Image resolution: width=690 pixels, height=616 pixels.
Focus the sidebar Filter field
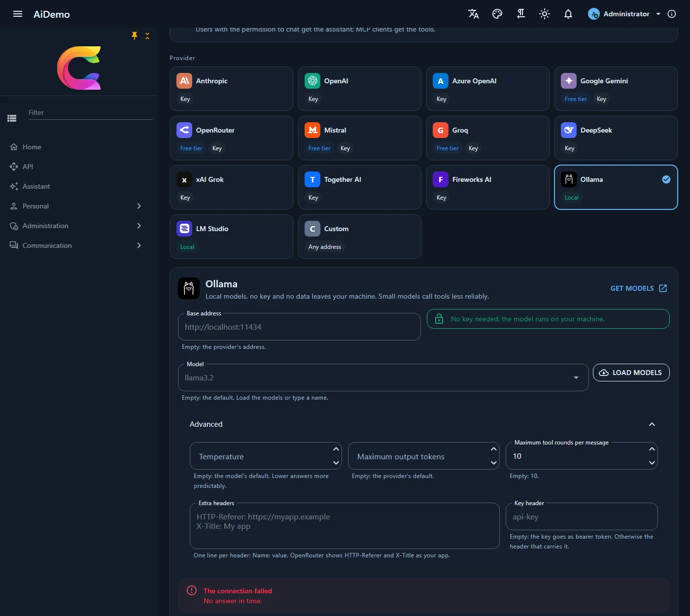tap(90, 112)
